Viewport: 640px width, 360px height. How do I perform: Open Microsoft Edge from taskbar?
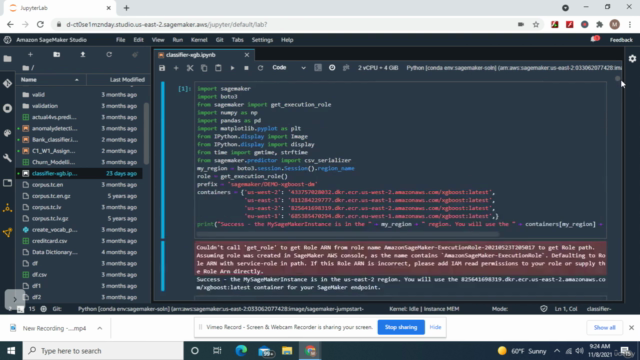tap(241, 351)
